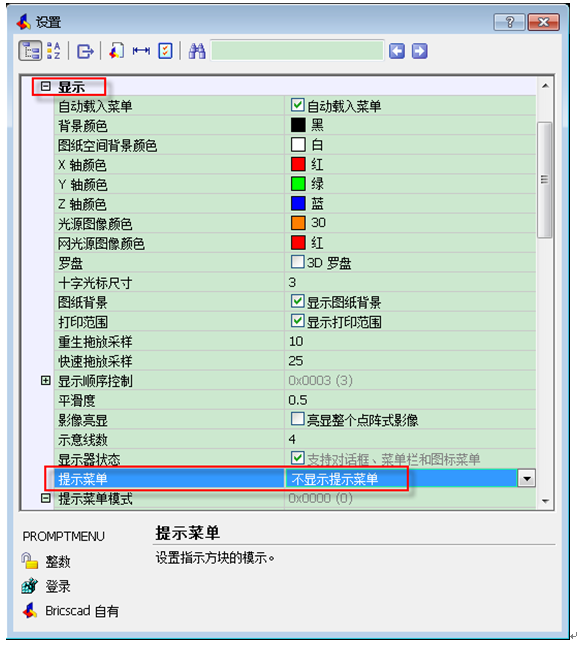Click the export settings arrow icon
The width and height of the screenshot is (577, 651).
[86, 51]
